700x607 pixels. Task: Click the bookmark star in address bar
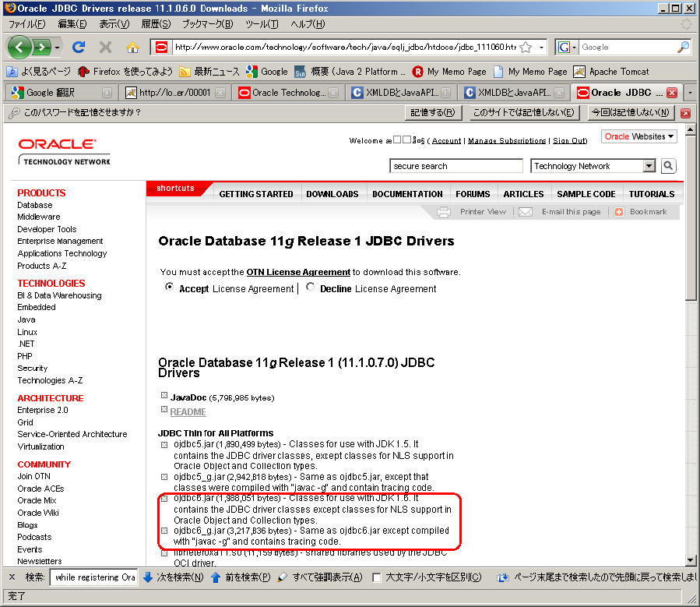pos(526,47)
